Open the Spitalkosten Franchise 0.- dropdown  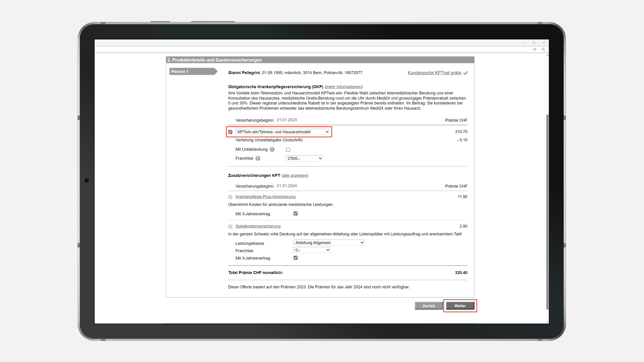point(312,250)
